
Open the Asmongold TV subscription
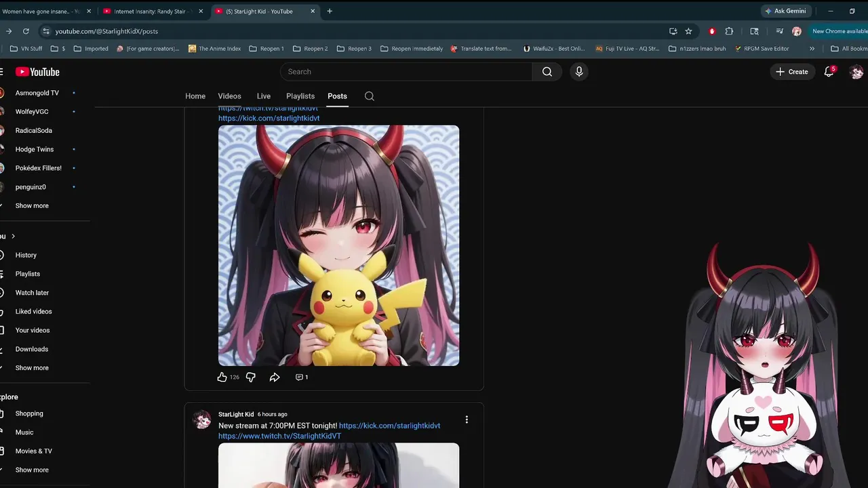(37, 93)
